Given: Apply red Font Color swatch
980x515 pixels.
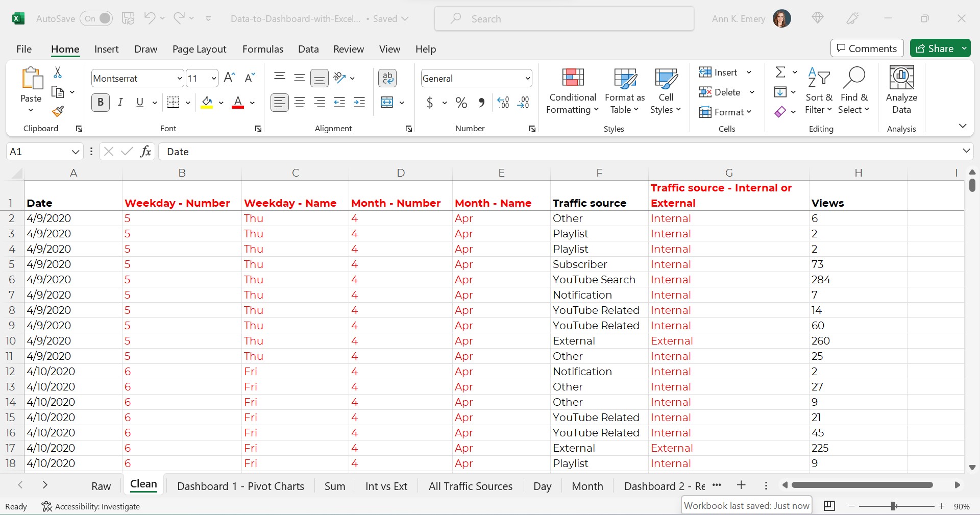Looking at the screenshot, I should pyautogui.click(x=238, y=103).
